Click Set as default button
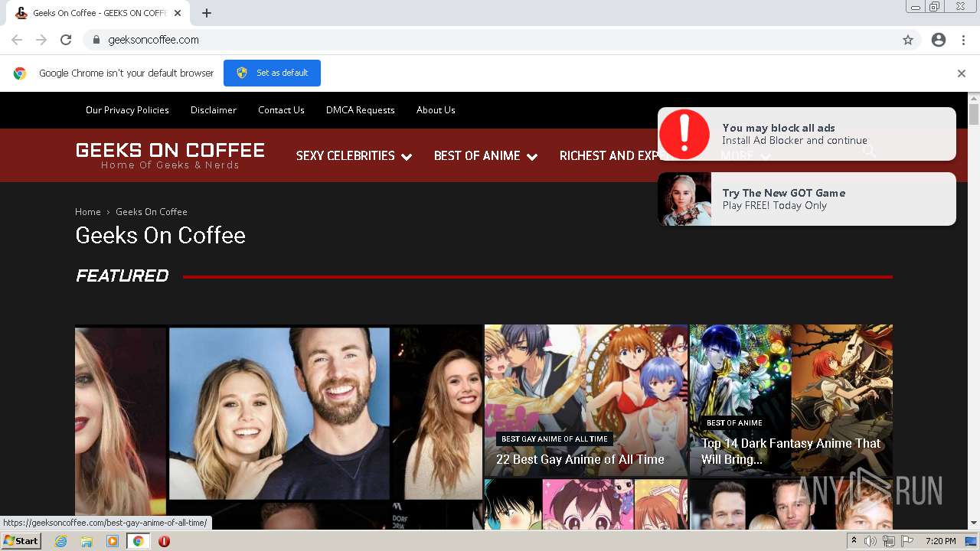 [x=272, y=73]
